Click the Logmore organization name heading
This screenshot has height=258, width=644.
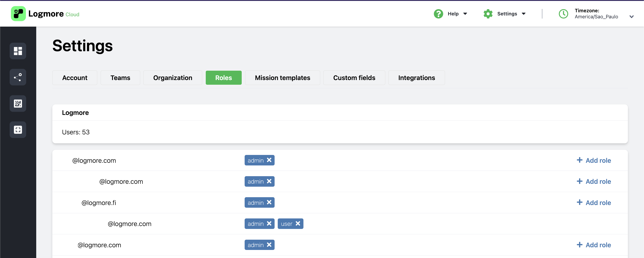click(x=75, y=113)
